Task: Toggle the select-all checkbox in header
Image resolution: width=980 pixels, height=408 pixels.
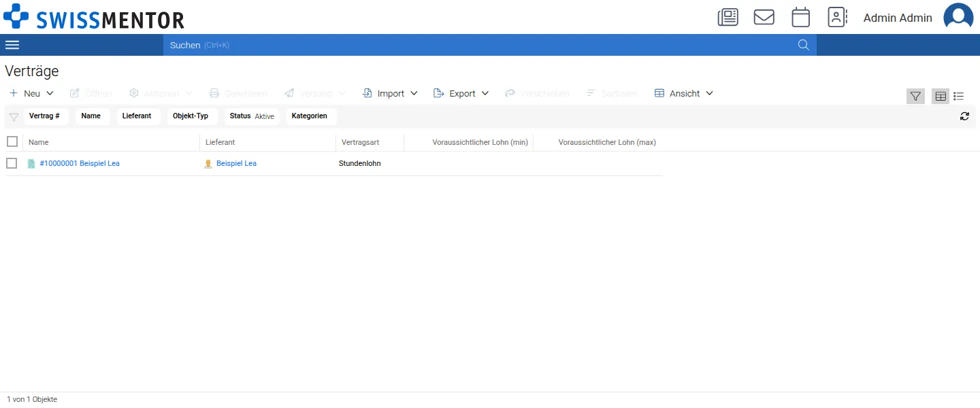Action: pos(12,141)
